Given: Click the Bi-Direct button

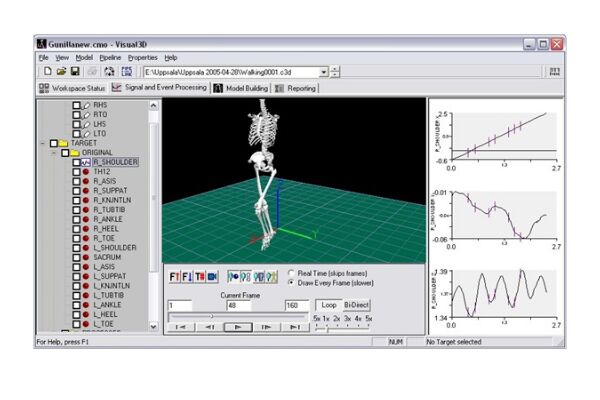Looking at the screenshot, I should 357,304.
